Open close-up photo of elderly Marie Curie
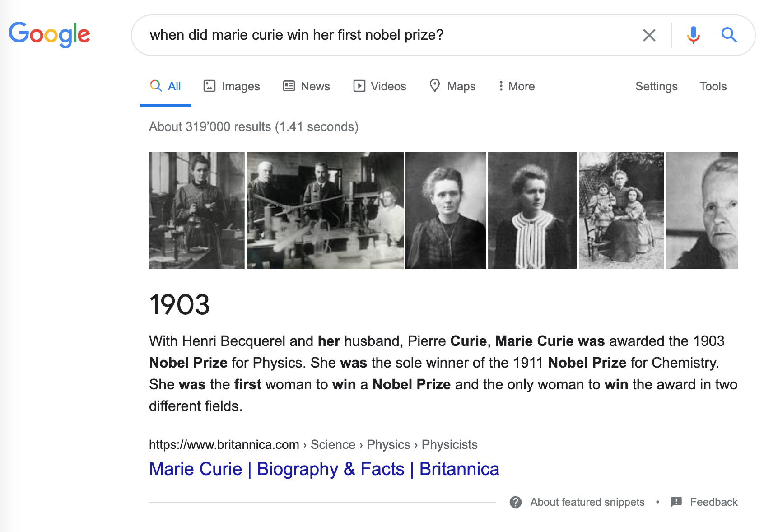The image size is (764, 532). click(x=702, y=210)
